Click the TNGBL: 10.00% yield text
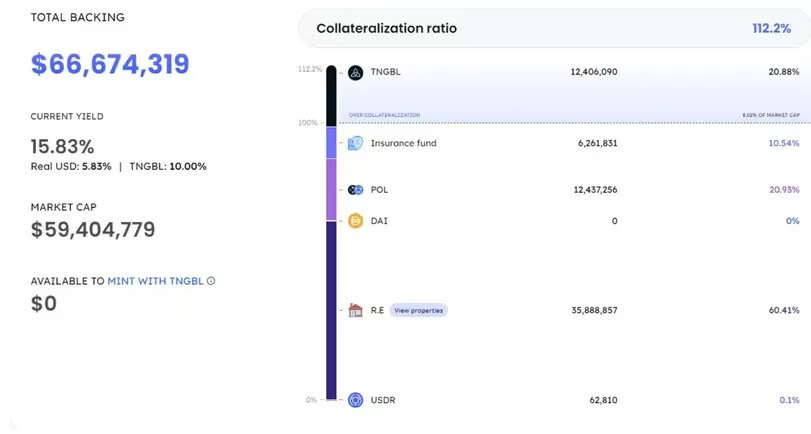The image size is (811, 434). tap(168, 167)
